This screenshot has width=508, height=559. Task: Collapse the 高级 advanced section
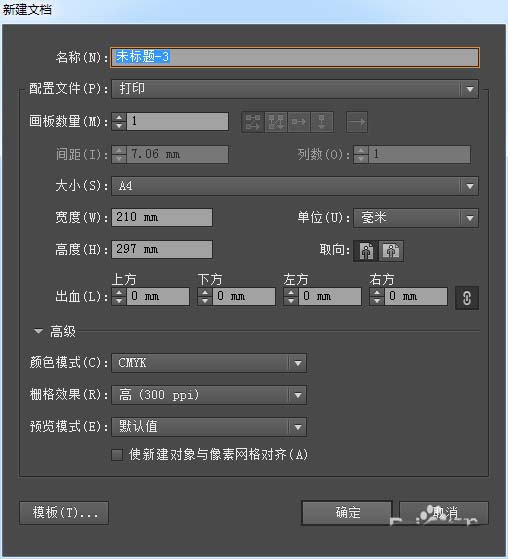click(38, 331)
